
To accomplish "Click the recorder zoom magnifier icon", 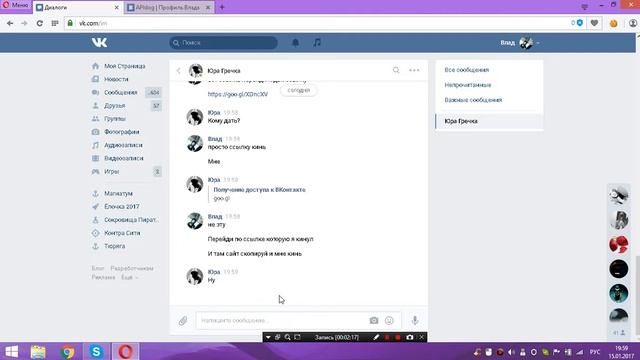I will click(x=287, y=337).
